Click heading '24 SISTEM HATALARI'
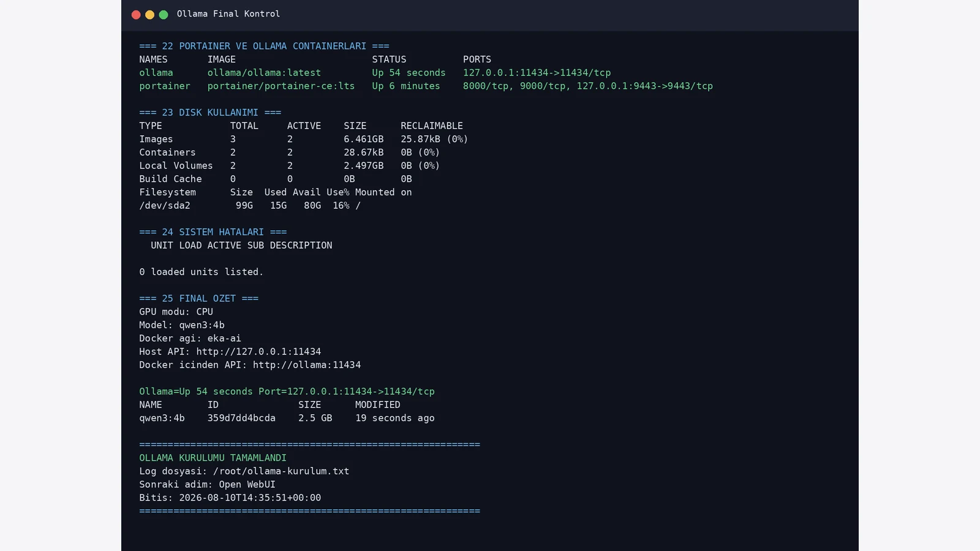Viewport: 980px width, 551px height. (x=213, y=232)
